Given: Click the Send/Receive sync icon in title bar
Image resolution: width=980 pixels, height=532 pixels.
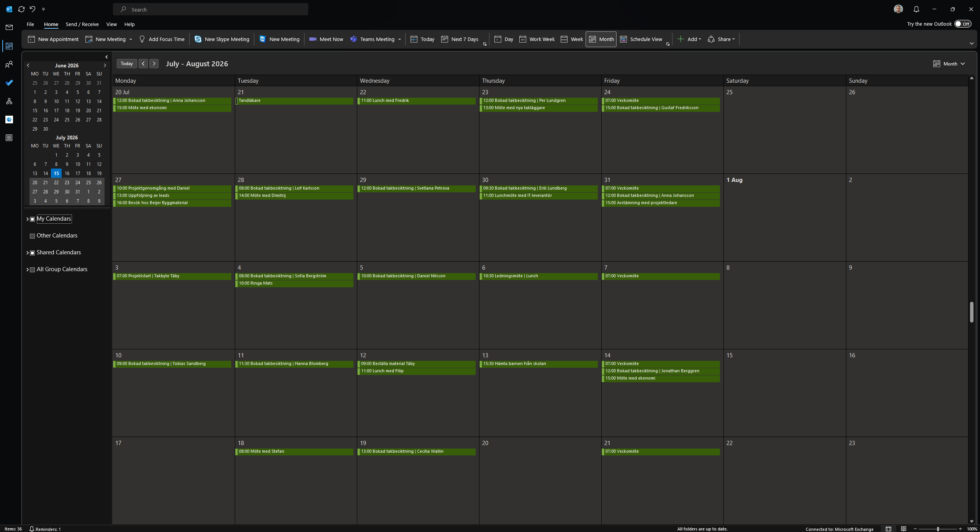Looking at the screenshot, I should [21, 9].
